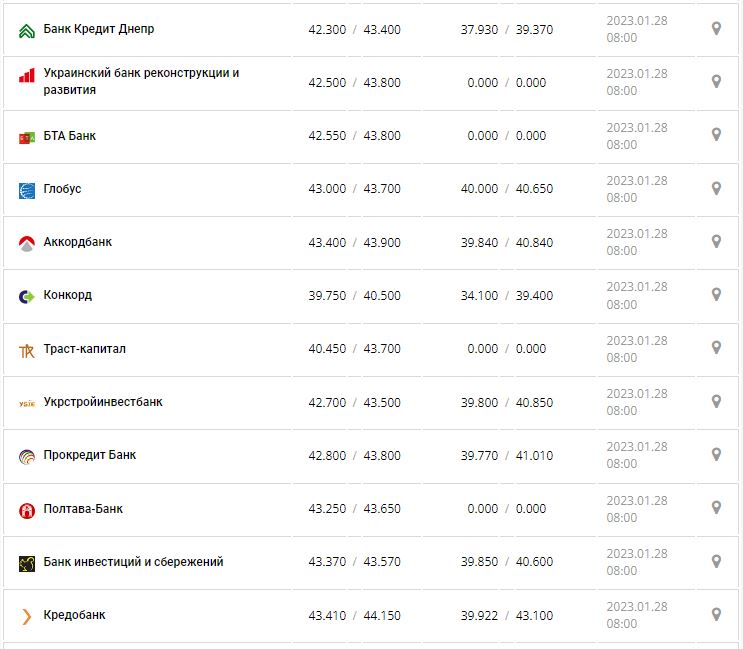Select the Конкорд bank name
Image resolution: width=743 pixels, height=649 pixels.
[x=68, y=295]
